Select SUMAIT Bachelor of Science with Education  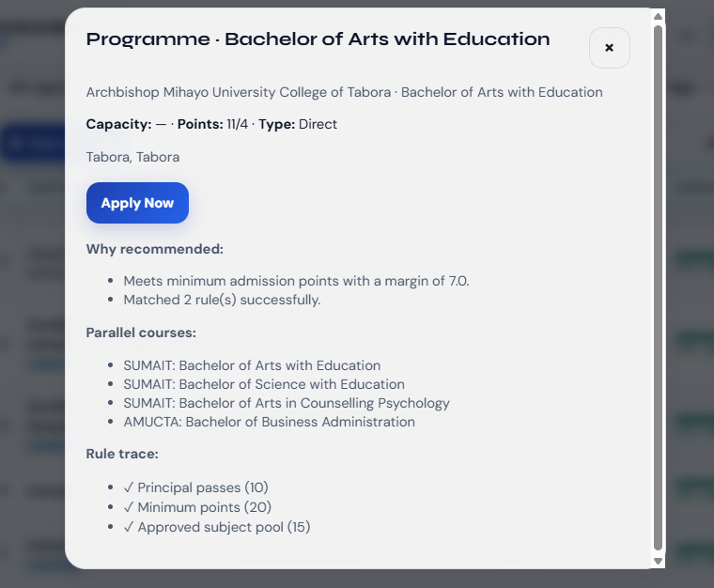264,384
